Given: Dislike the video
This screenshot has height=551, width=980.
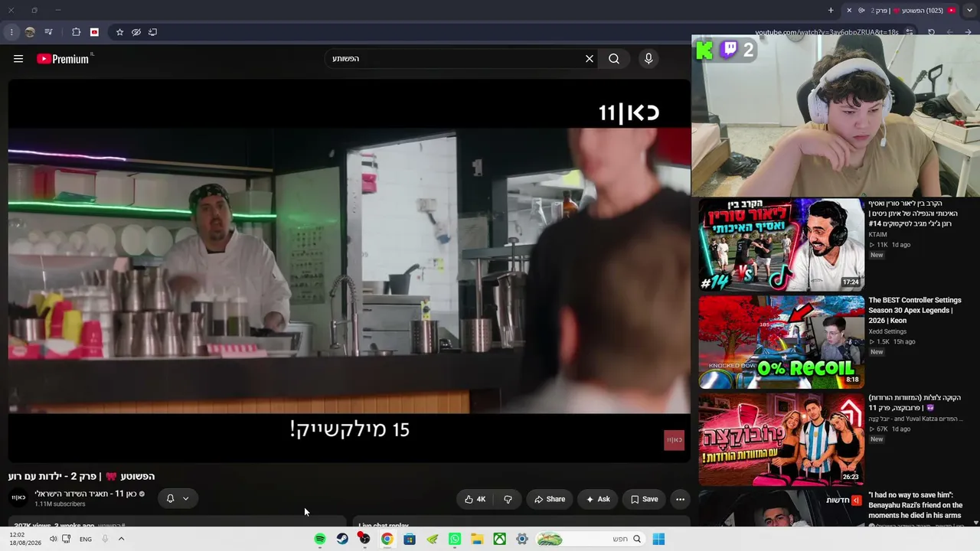Looking at the screenshot, I should [508, 499].
